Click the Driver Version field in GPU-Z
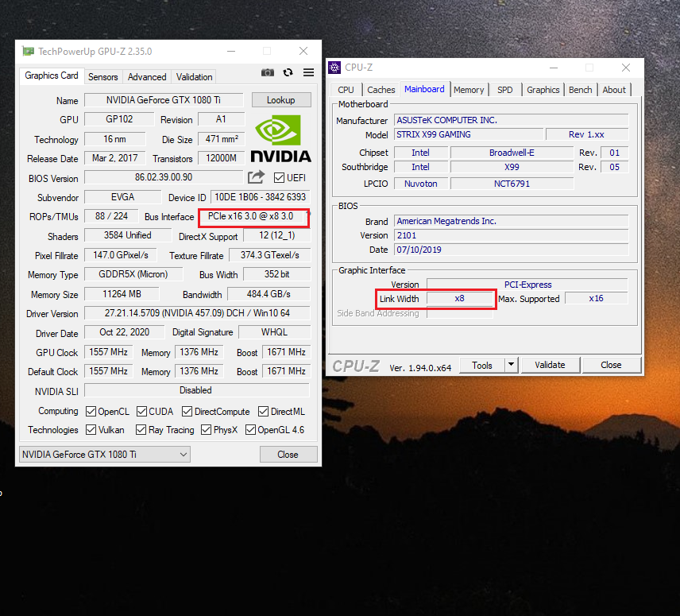 197,313
